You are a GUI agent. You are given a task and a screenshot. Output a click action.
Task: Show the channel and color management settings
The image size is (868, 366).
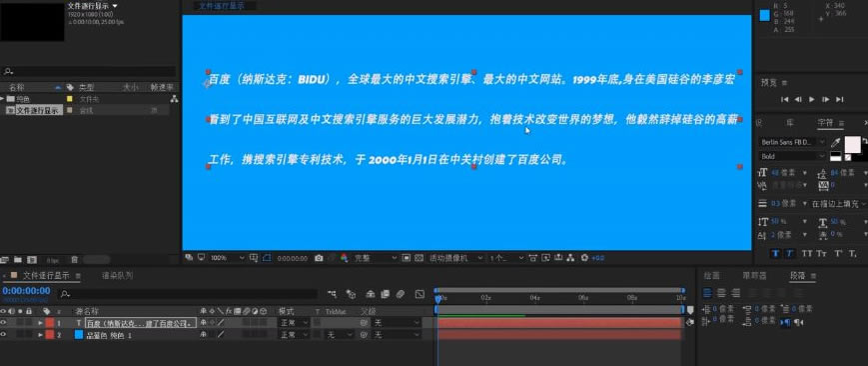344,258
